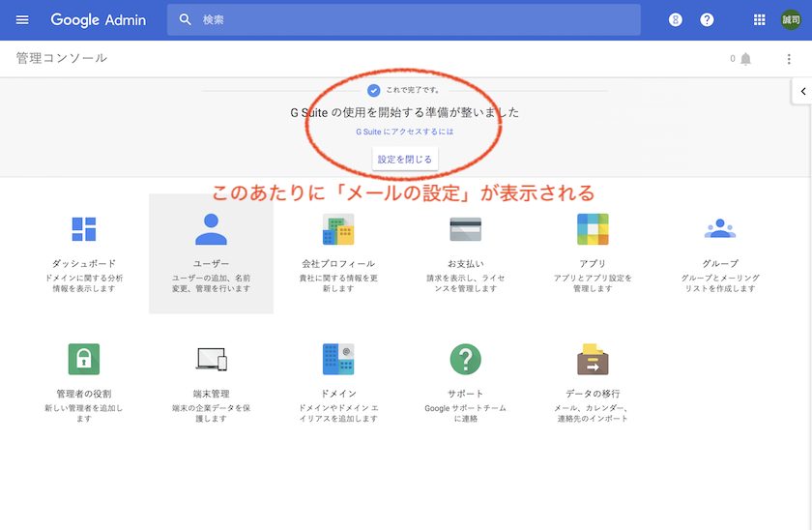Open the Google apps grid
Screen dimensions: 812x530
pyautogui.click(x=759, y=19)
